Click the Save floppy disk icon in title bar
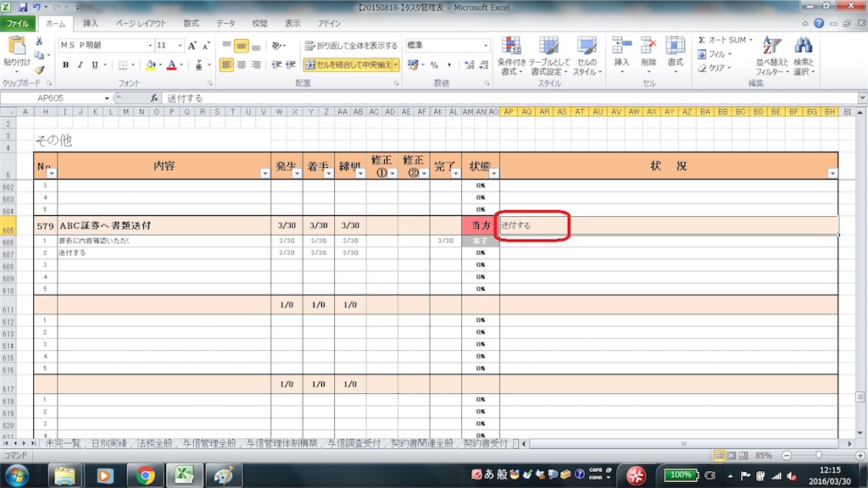Viewport: 868px width, 488px height. click(23, 7)
